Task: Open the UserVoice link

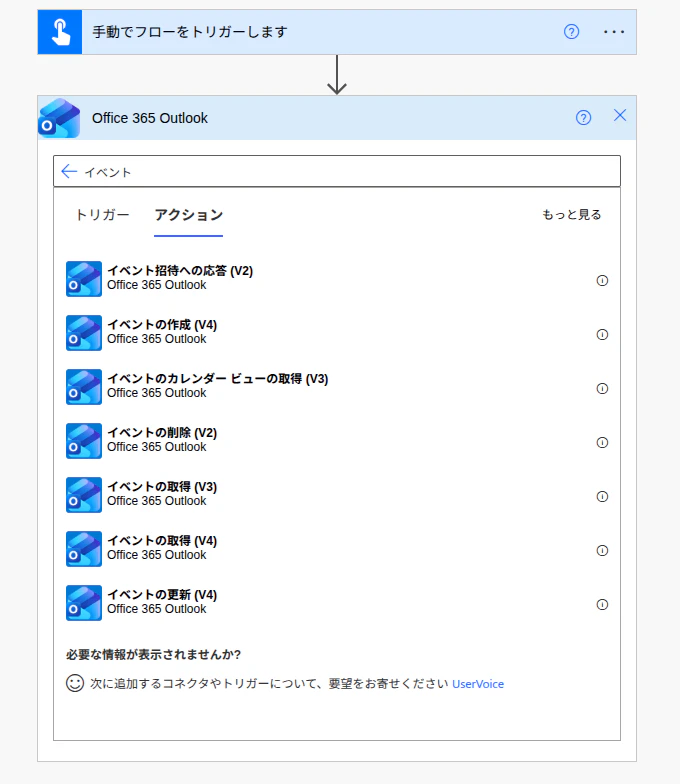Action: 478,684
